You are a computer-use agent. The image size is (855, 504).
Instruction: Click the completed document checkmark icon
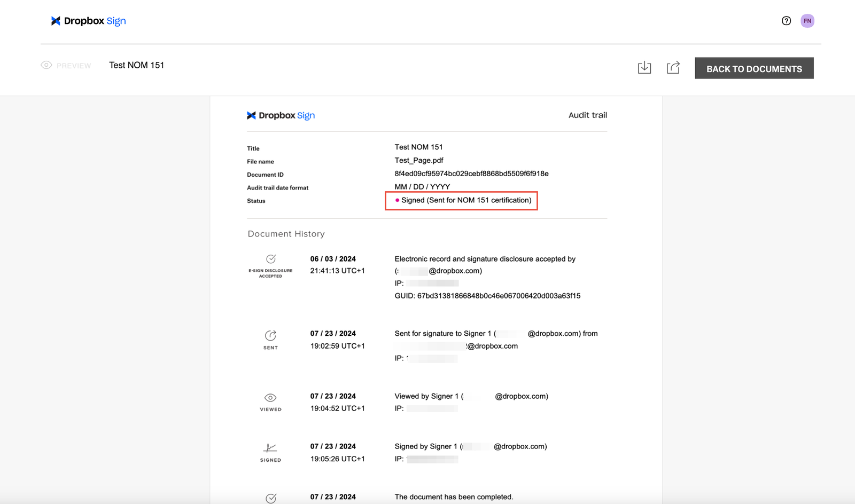click(271, 498)
